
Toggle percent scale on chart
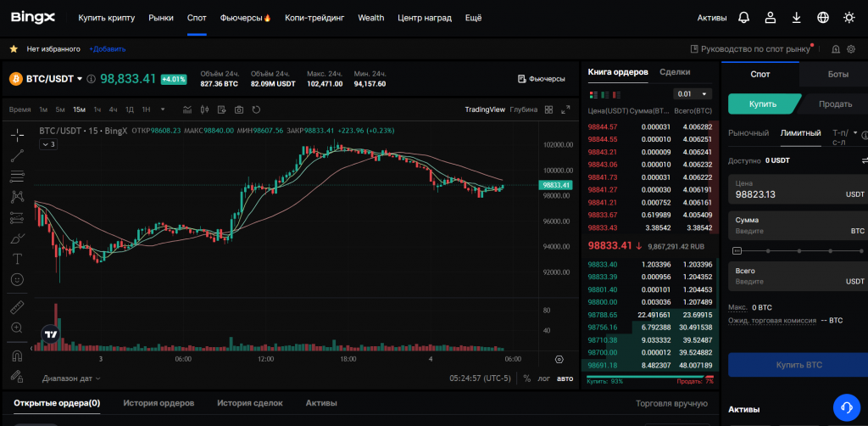pyautogui.click(x=527, y=379)
